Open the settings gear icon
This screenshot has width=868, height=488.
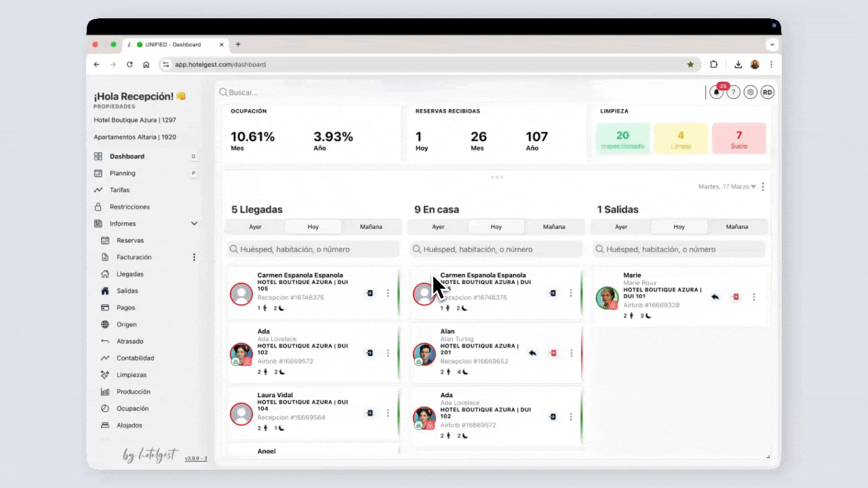750,93
